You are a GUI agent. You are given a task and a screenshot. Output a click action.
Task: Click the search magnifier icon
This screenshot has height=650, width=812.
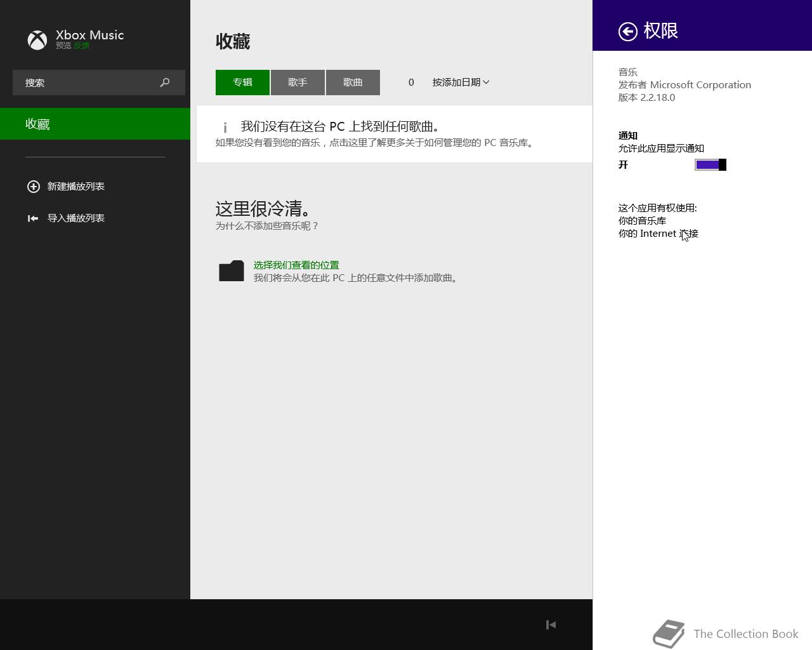165,83
